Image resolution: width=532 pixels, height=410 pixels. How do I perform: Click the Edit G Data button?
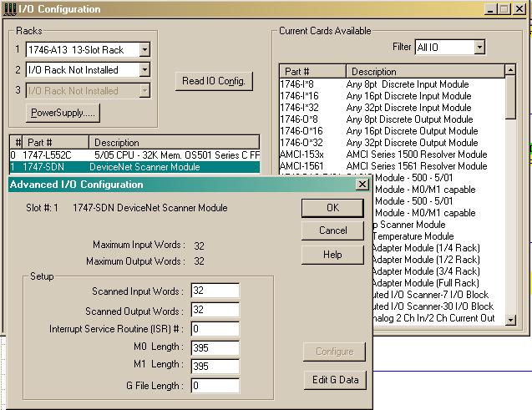pyautogui.click(x=335, y=380)
